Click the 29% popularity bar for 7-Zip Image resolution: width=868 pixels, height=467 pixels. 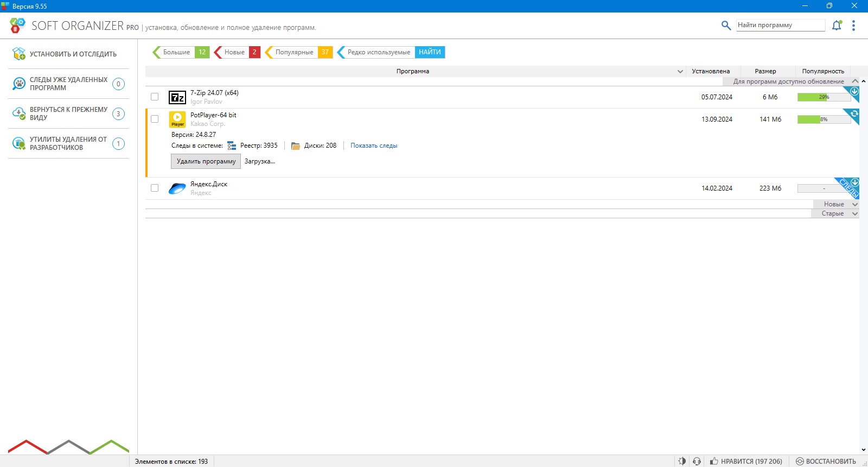click(x=824, y=97)
